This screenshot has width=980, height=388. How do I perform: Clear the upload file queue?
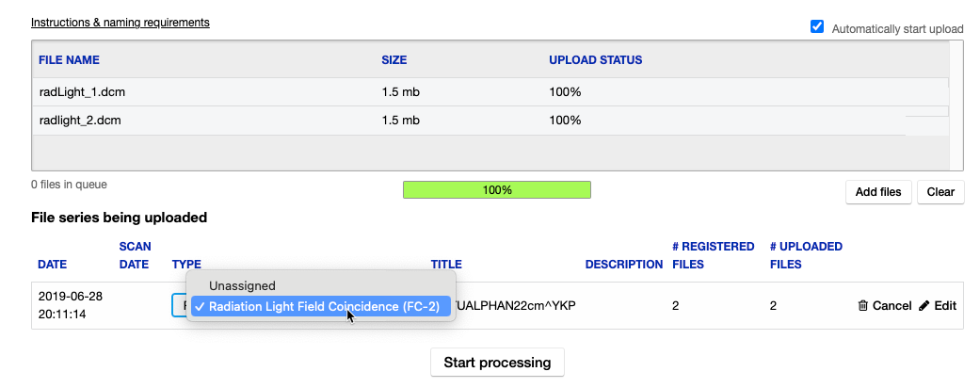click(940, 192)
